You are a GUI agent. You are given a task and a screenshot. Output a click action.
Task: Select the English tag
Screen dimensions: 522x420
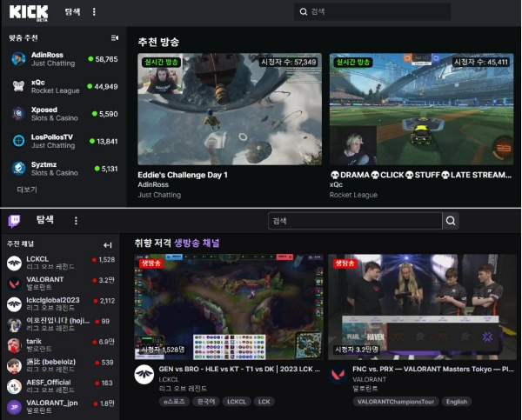[457, 402]
